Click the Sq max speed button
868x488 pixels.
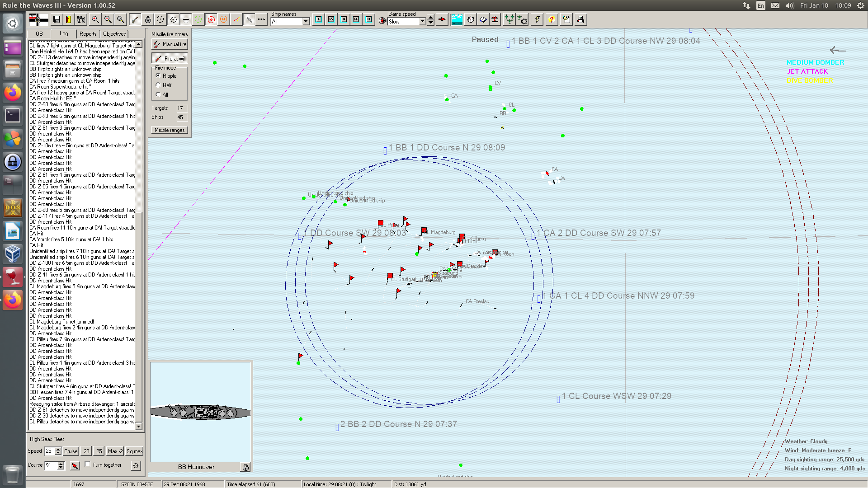[134, 451]
